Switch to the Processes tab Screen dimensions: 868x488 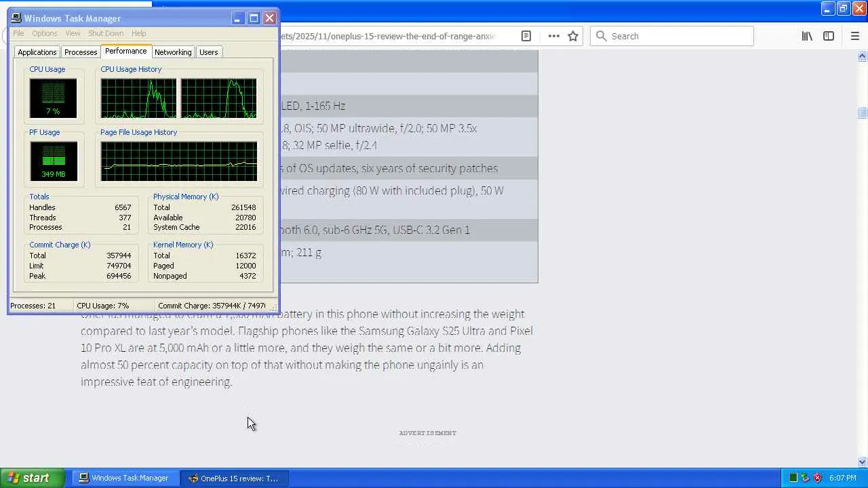coord(81,52)
